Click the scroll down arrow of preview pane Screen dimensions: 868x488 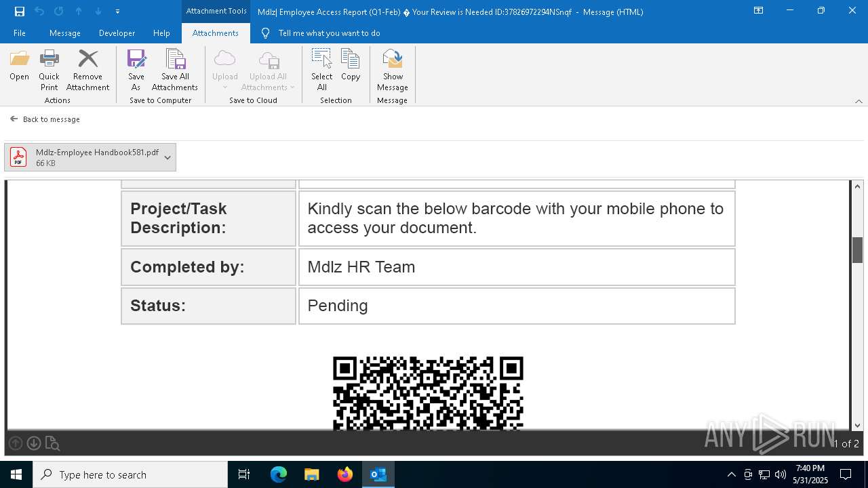858,425
